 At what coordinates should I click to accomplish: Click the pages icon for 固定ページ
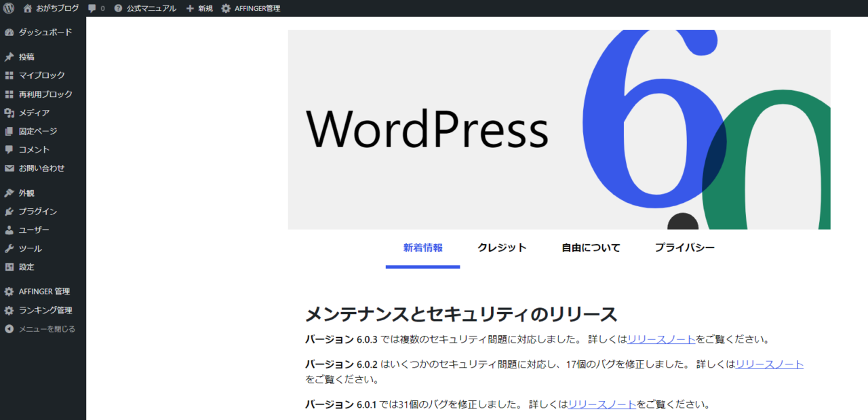click(9, 131)
